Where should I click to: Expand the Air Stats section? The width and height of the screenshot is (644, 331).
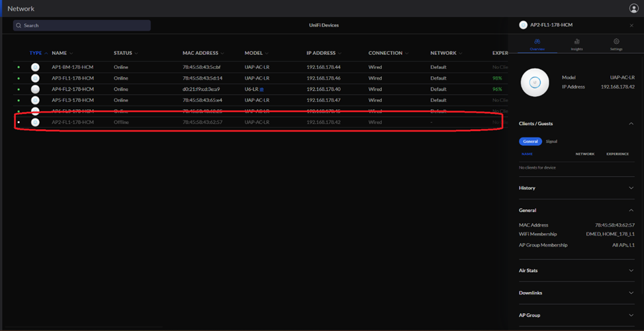click(x=631, y=270)
